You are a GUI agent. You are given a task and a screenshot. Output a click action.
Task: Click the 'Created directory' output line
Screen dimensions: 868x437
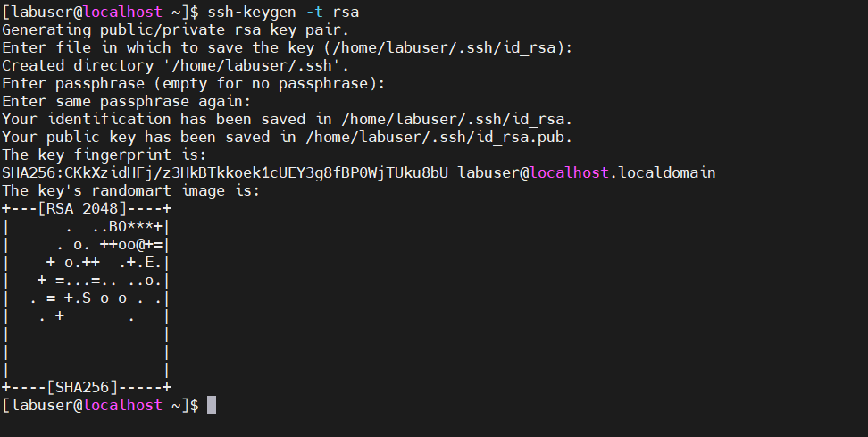[176, 65]
